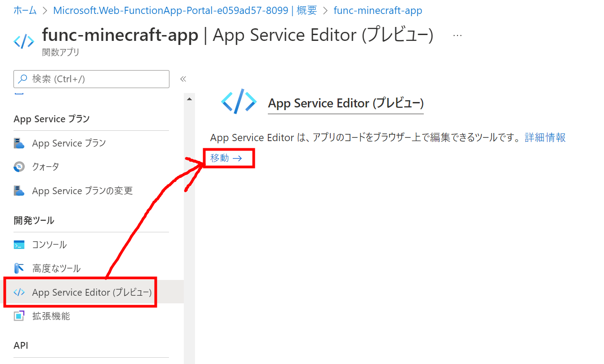This screenshot has width=604, height=364.
Task: Click the API section header
Action: click(x=21, y=345)
